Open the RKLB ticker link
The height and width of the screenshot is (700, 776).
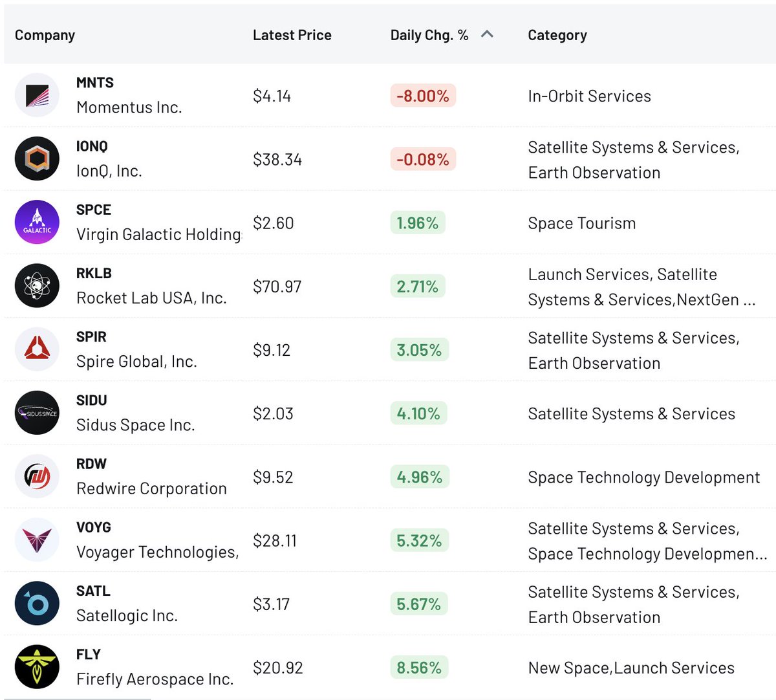click(94, 273)
